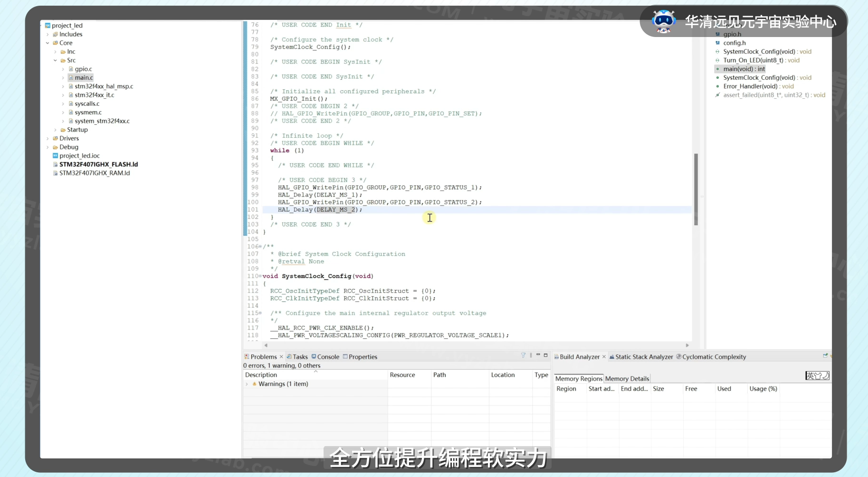Select system_stm32f4xx.c in project tree
Screen dimensions: 868x477
coord(102,121)
